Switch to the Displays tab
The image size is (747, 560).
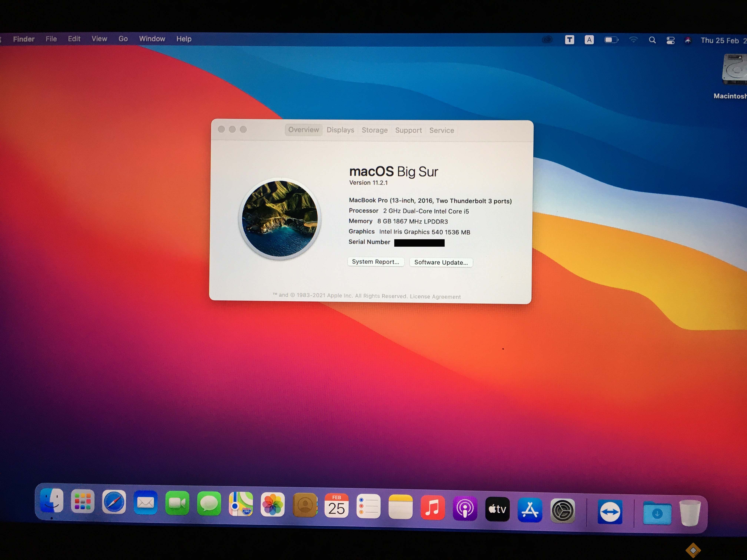coord(340,130)
